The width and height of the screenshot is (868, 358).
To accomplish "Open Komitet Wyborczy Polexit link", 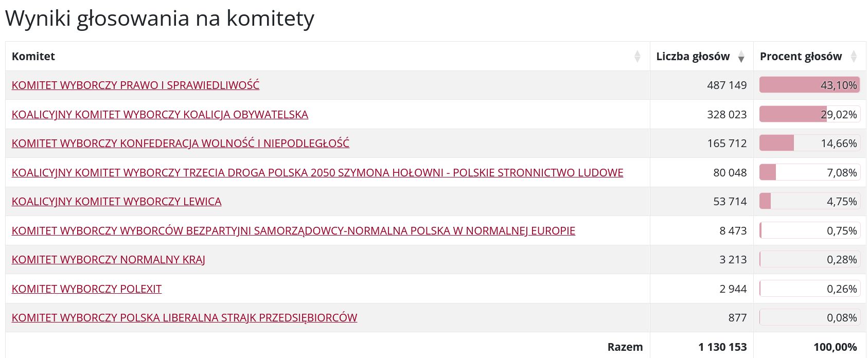I will click(86, 289).
